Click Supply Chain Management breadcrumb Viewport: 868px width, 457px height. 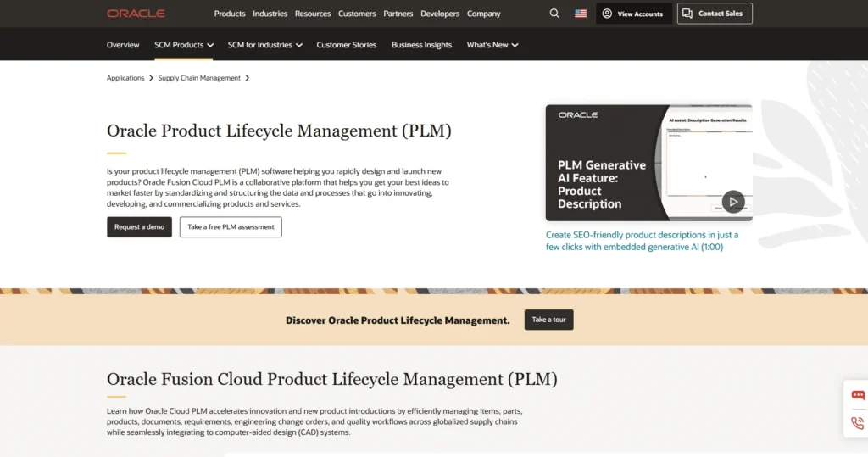[199, 78]
